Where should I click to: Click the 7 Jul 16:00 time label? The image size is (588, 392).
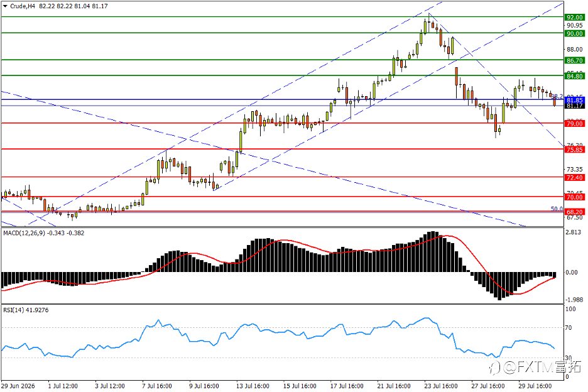click(157, 386)
